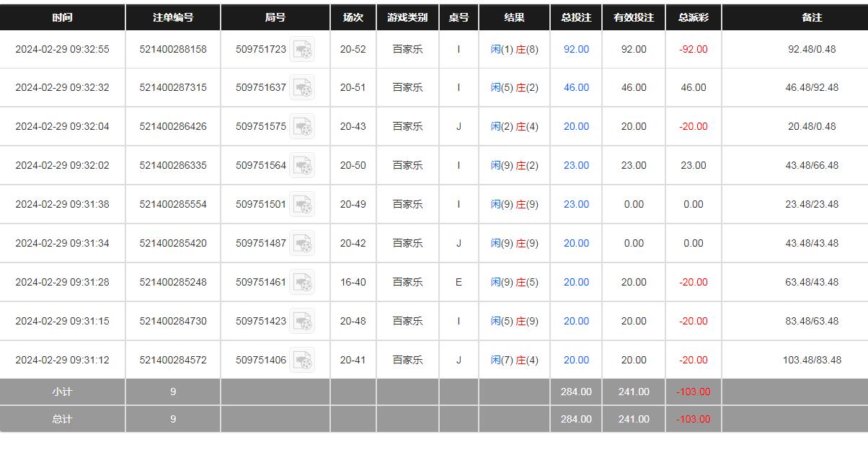868x455 pixels.
Task: Select the 总派彩 column header
Action: 694,17
